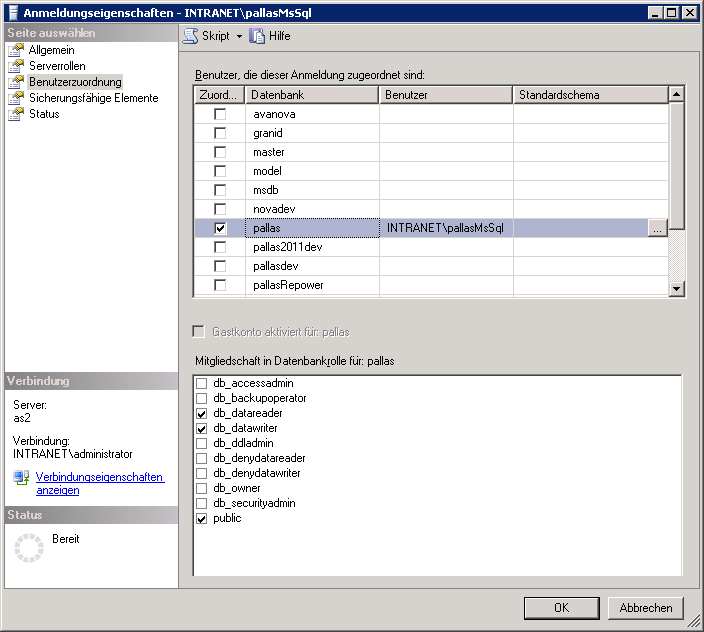This screenshot has height=632, width=704.
Task: Click the INTRANET\pallasMsSql user cell
Action: [446, 228]
